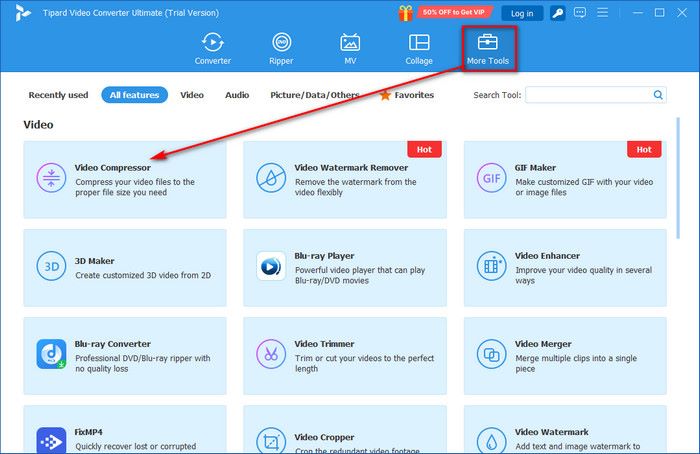Maximize the Tipard window
Image resolution: width=700 pixels, height=454 pixels.
pyautogui.click(x=659, y=13)
